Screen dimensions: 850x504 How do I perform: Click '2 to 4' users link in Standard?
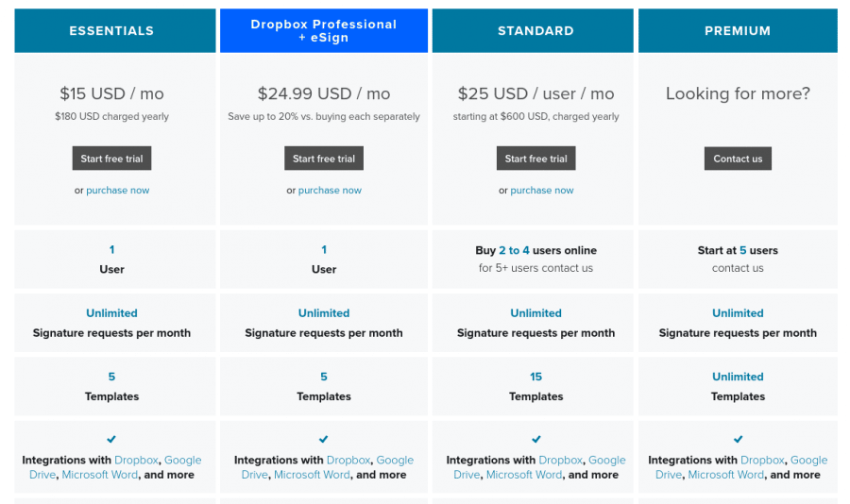click(514, 250)
